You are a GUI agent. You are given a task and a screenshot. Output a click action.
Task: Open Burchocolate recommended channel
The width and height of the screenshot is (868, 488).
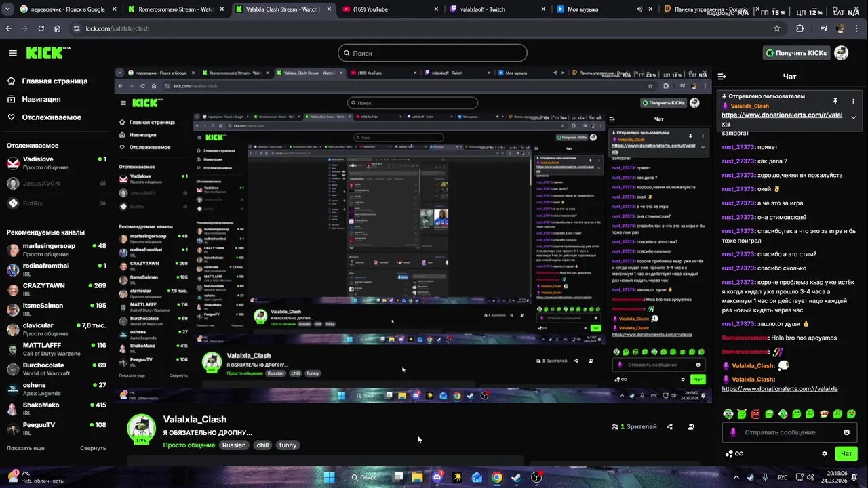click(x=56, y=369)
